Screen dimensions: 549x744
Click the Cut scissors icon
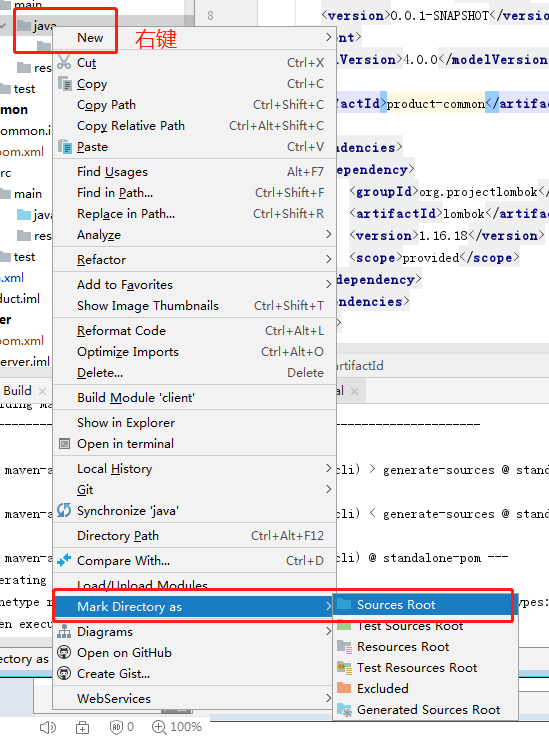(x=64, y=62)
